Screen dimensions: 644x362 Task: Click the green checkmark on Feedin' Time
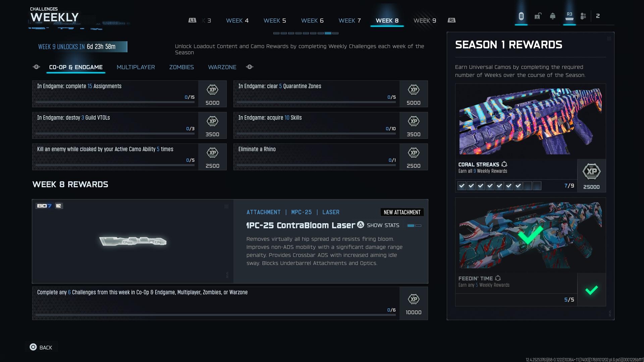coord(592,290)
